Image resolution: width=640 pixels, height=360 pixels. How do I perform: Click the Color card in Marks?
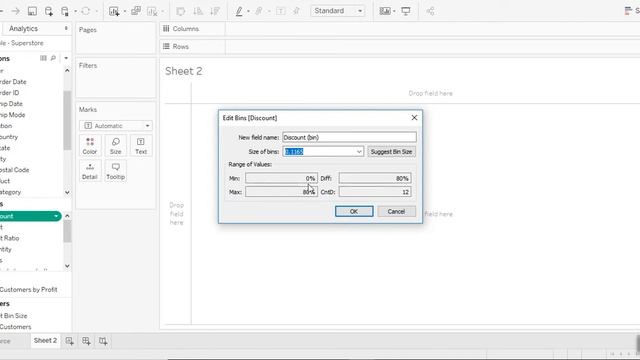click(90, 146)
